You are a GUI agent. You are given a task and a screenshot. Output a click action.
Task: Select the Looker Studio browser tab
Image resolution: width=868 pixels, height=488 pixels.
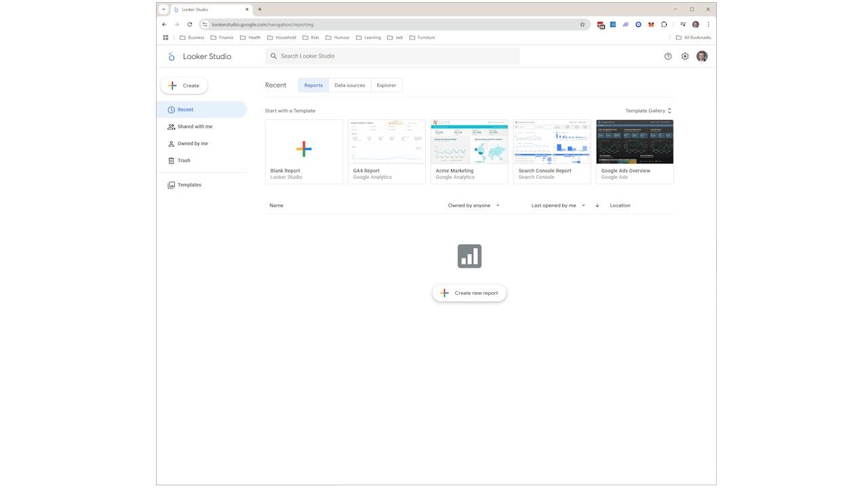[x=211, y=9]
